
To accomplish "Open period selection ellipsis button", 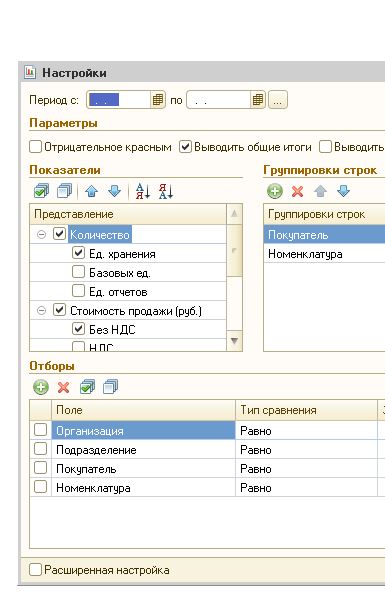I will (278, 100).
